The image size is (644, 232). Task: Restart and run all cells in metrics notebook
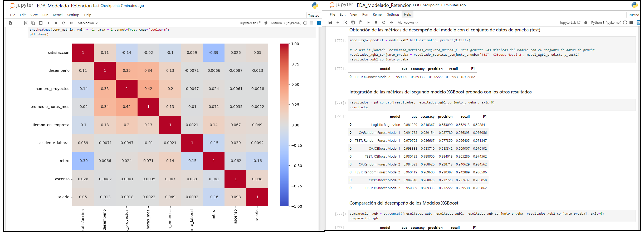[391, 22]
